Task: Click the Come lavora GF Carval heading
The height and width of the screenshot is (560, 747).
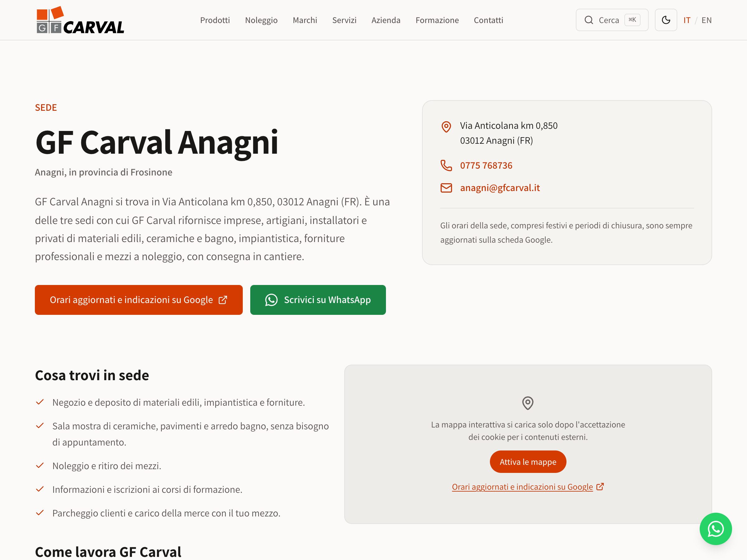Action: tap(108, 552)
